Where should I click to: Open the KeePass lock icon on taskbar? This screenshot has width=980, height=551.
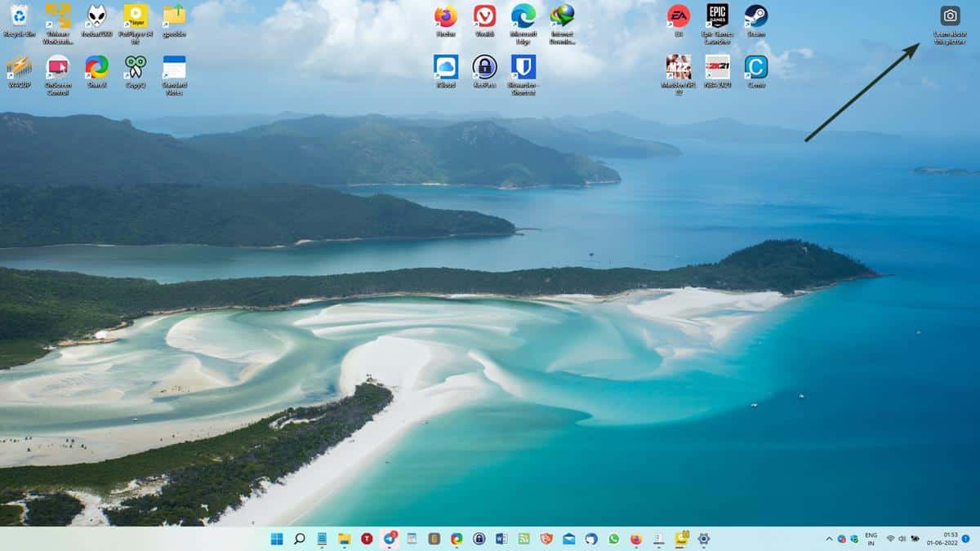(479, 539)
